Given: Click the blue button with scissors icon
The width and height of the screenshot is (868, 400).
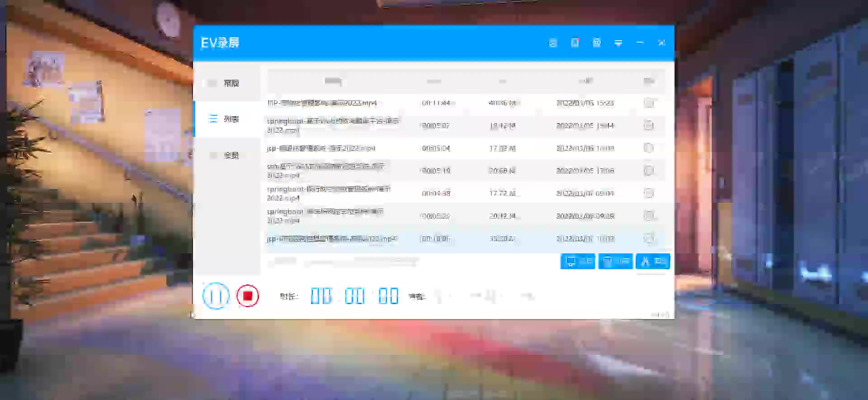Looking at the screenshot, I should [x=653, y=261].
